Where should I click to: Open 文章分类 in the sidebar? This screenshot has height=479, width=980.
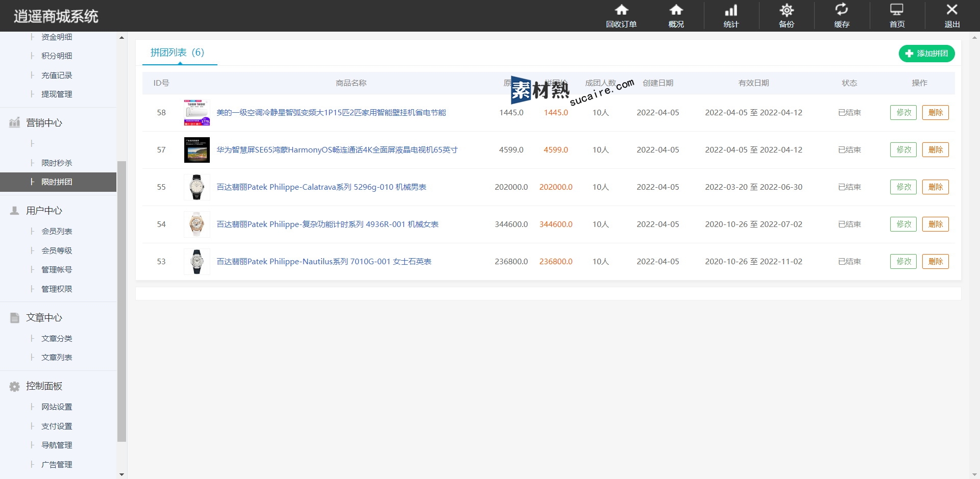click(57, 339)
